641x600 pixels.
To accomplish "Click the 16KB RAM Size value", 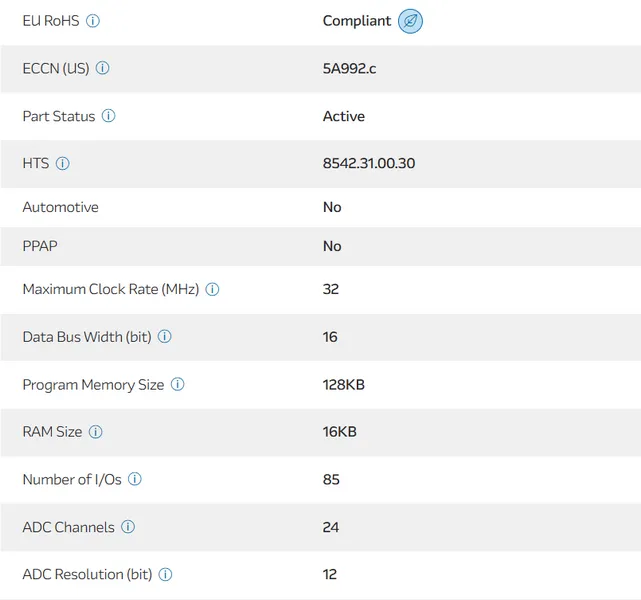I will 339,432.
